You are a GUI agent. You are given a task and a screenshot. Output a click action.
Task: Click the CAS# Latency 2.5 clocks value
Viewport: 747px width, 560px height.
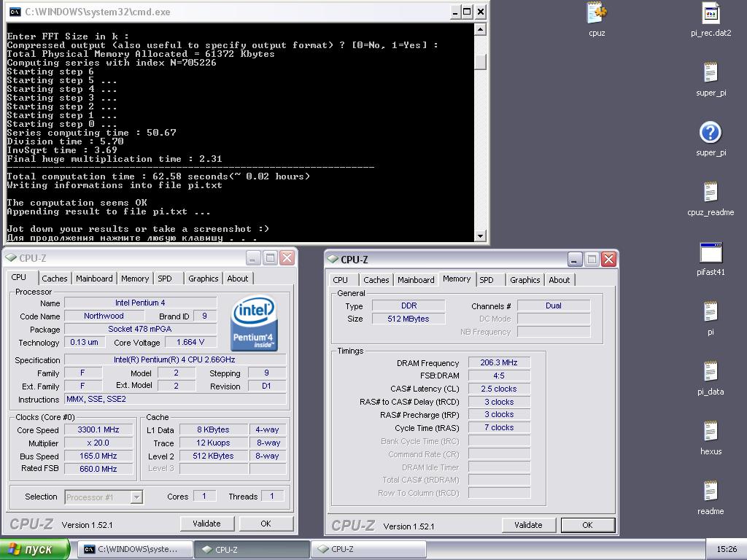point(499,389)
